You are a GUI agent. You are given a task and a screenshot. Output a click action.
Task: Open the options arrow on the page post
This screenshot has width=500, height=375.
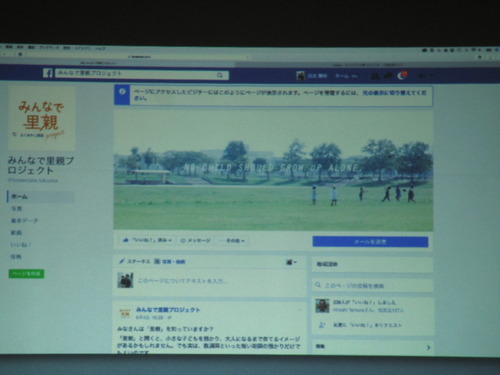tap(299, 310)
